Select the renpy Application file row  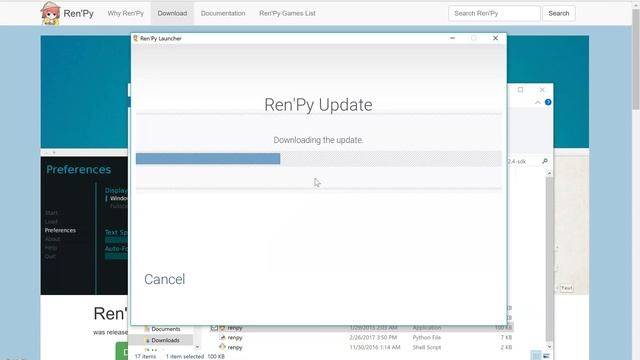point(361,328)
